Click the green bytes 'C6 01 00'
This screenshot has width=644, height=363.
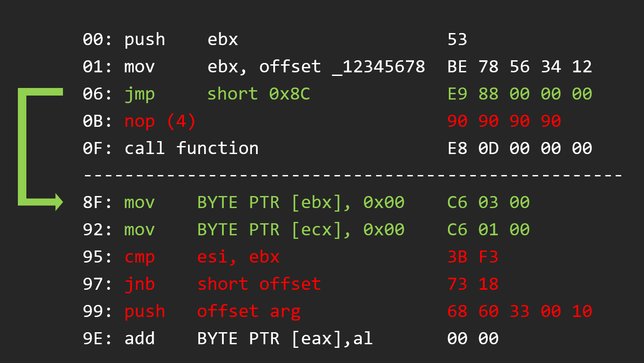coord(488,230)
